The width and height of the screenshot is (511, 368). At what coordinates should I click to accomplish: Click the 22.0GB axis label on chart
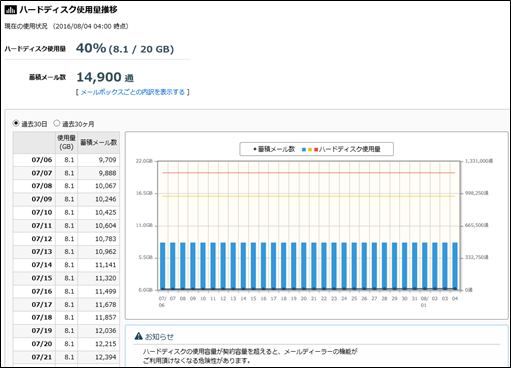[x=144, y=161]
